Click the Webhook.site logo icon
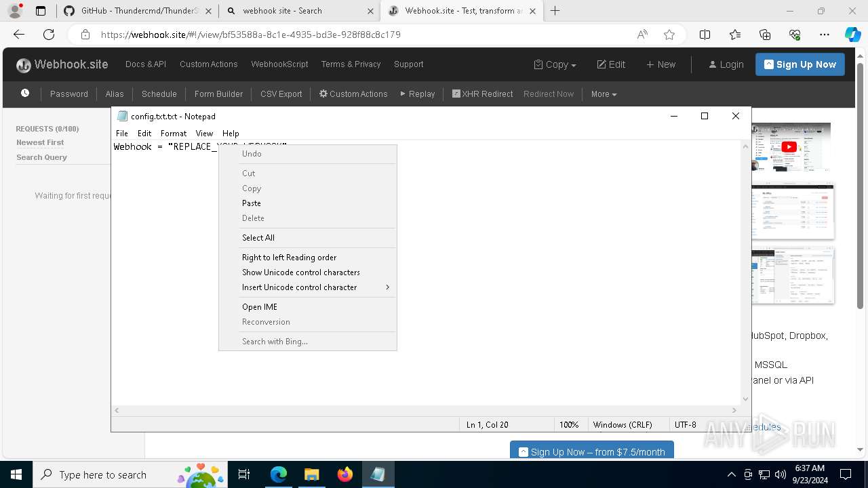The image size is (868, 488). pos(24,65)
